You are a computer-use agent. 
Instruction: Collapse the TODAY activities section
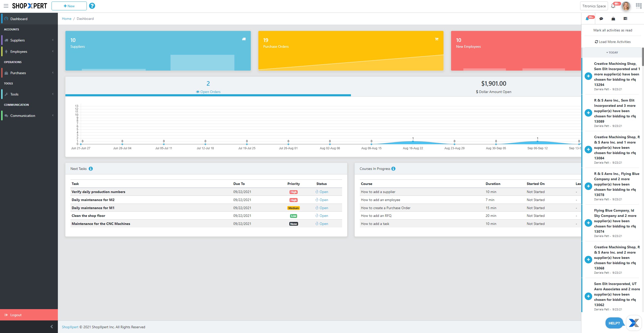612,53
